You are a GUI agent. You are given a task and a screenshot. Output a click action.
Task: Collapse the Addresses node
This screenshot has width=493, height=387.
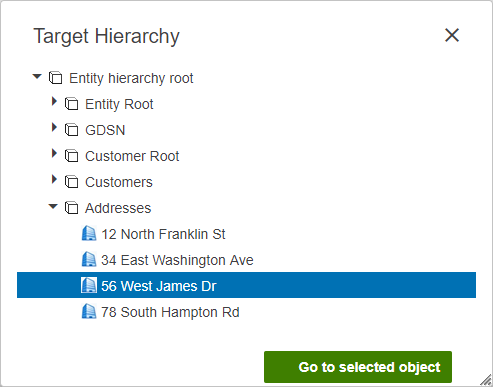[x=53, y=207]
